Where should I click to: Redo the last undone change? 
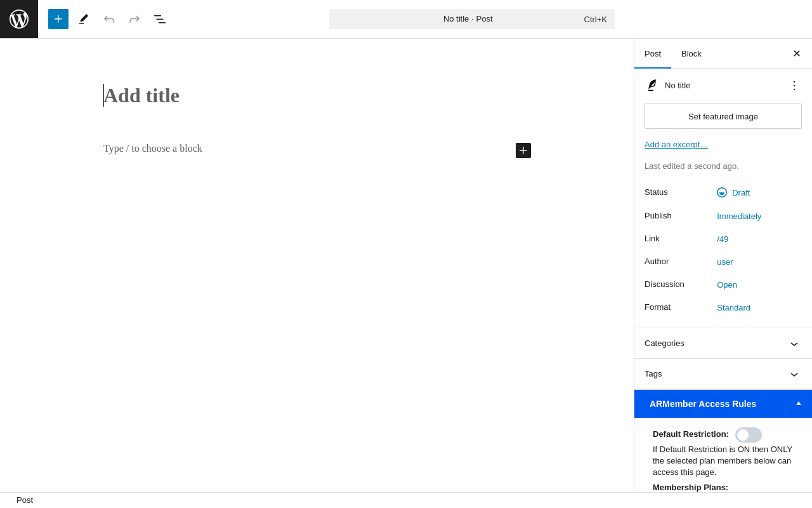pos(134,19)
